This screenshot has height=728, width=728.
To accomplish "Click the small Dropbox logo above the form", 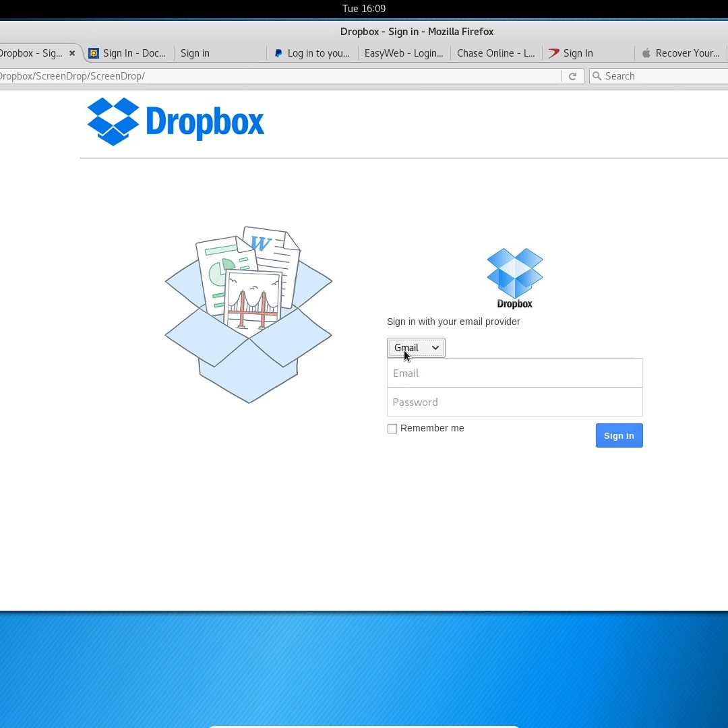I will [514, 277].
